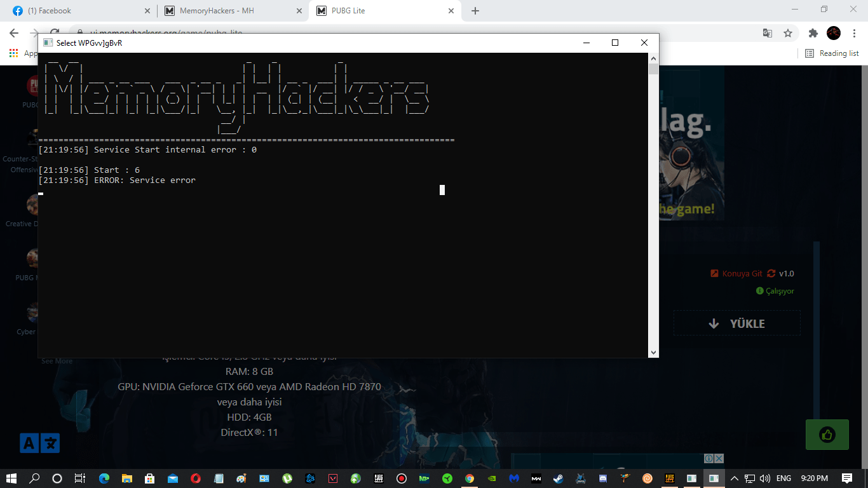Open Chrome's three-dot menu
Image resolution: width=868 pixels, height=488 pixels.
pos(854,33)
